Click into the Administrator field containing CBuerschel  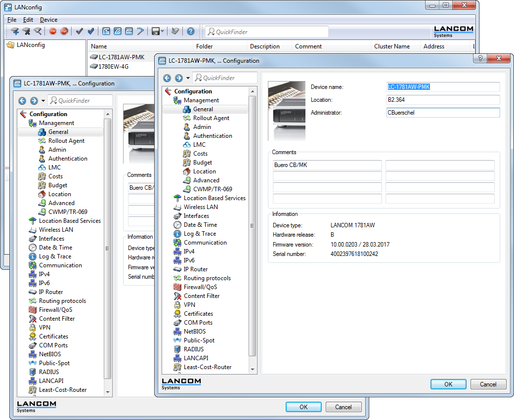click(x=442, y=113)
